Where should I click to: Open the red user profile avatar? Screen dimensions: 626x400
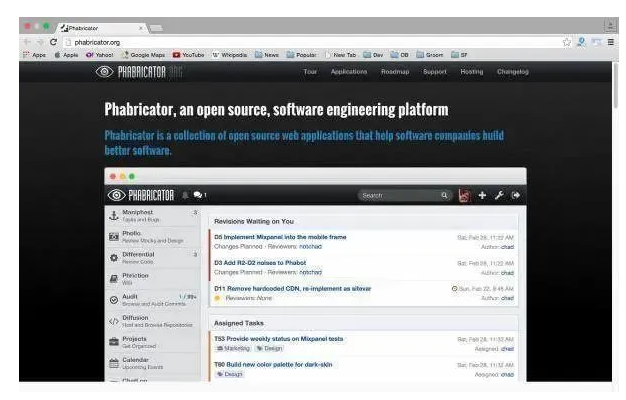tap(464, 195)
